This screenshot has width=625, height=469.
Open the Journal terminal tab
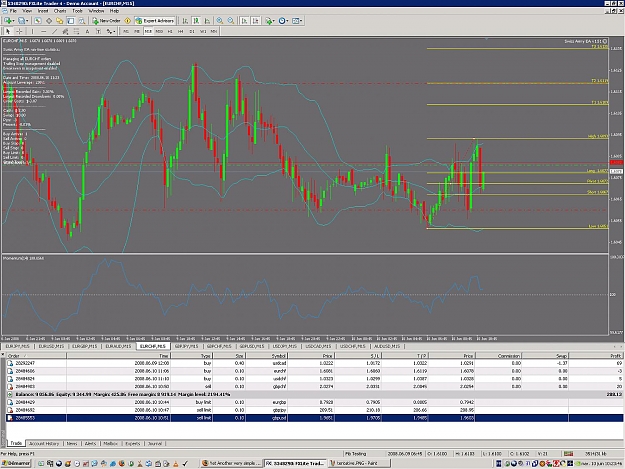pyautogui.click(x=155, y=443)
